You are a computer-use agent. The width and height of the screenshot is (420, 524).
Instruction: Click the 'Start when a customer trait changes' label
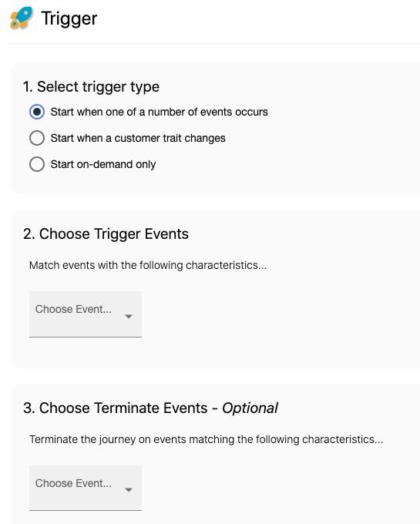(138, 138)
